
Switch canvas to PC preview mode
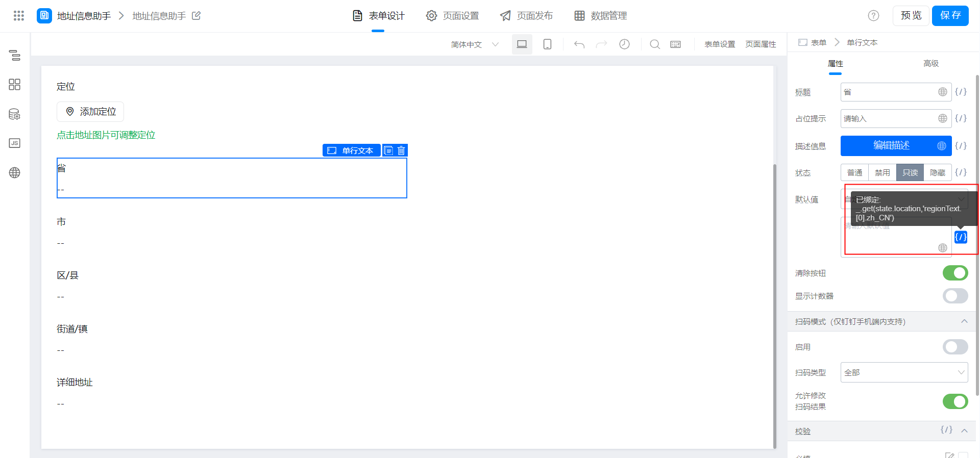tap(522, 44)
